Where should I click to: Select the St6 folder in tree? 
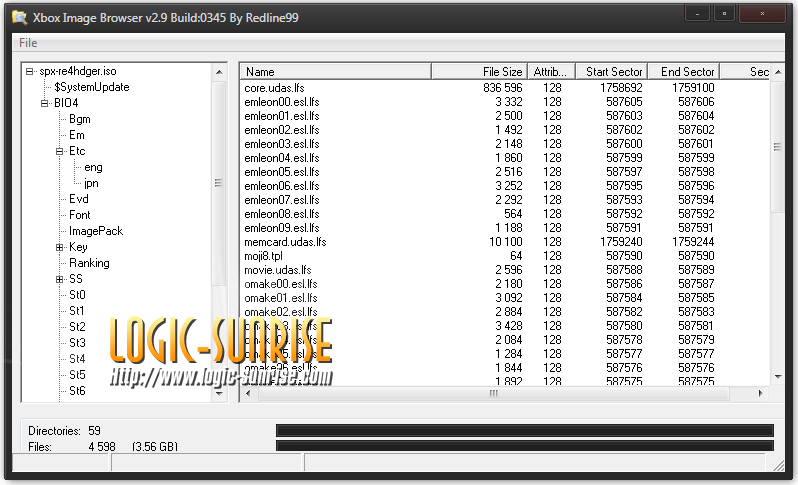click(x=77, y=391)
